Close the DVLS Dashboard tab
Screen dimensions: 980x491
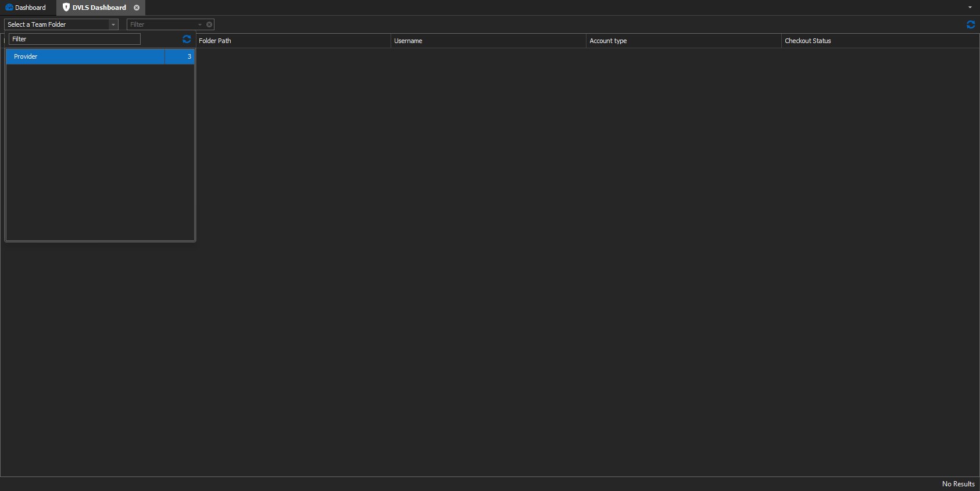[137, 8]
